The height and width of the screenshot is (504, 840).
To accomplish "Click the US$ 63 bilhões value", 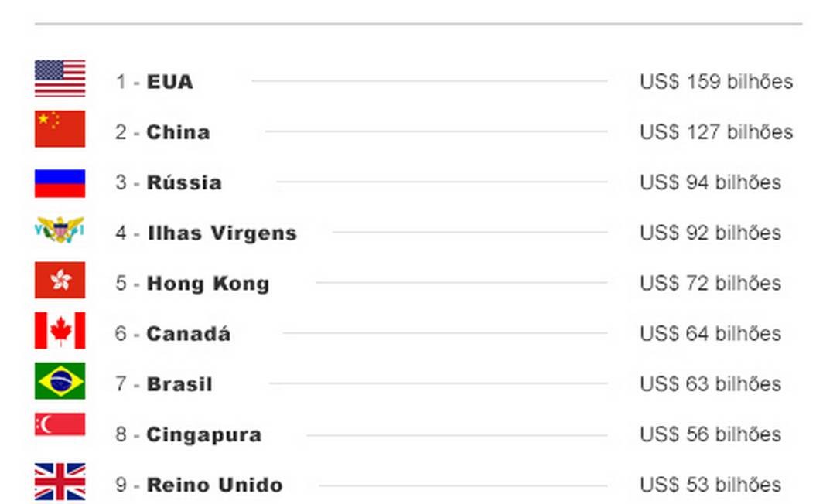I will [x=710, y=384].
